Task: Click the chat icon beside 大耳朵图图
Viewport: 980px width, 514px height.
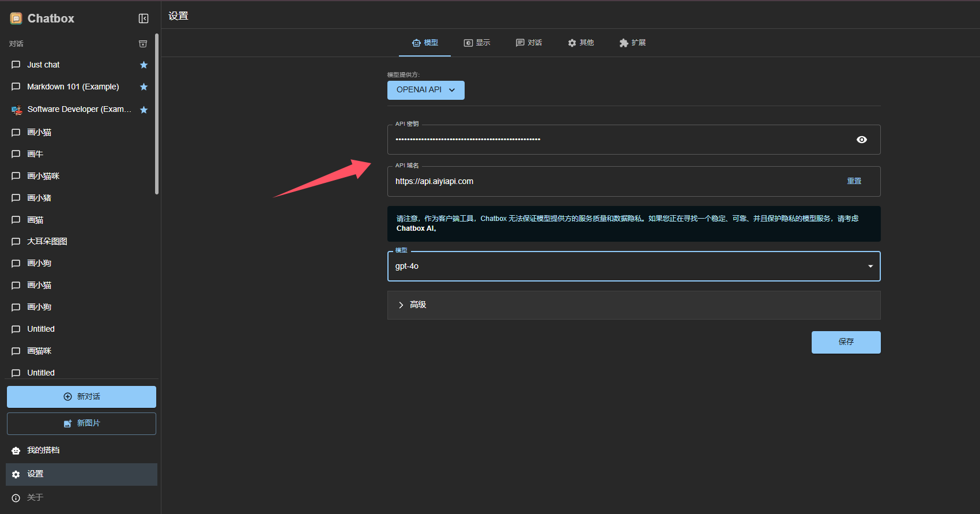Action: (x=16, y=242)
